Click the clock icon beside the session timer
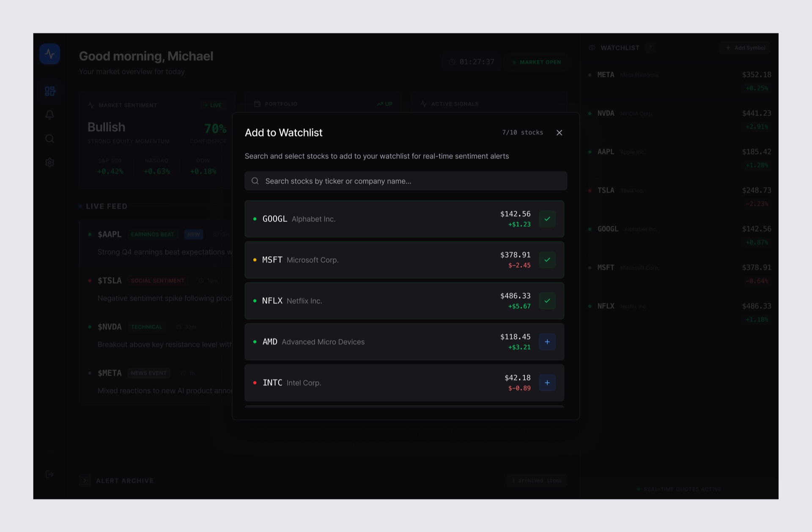Image resolution: width=812 pixels, height=532 pixels. (452, 62)
